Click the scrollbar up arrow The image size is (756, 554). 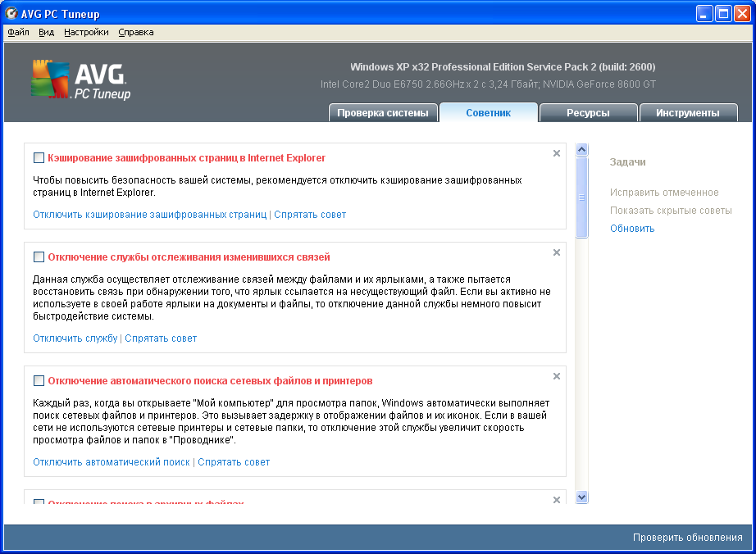(x=582, y=150)
